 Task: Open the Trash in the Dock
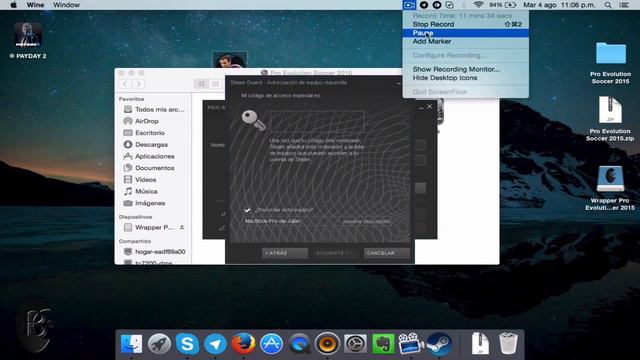[508, 344]
